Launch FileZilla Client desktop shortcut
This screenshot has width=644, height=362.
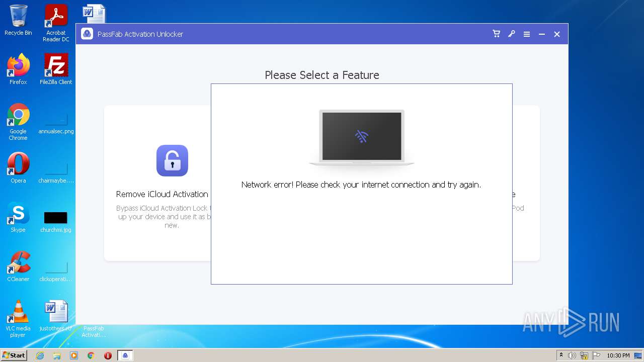(x=56, y=69)
